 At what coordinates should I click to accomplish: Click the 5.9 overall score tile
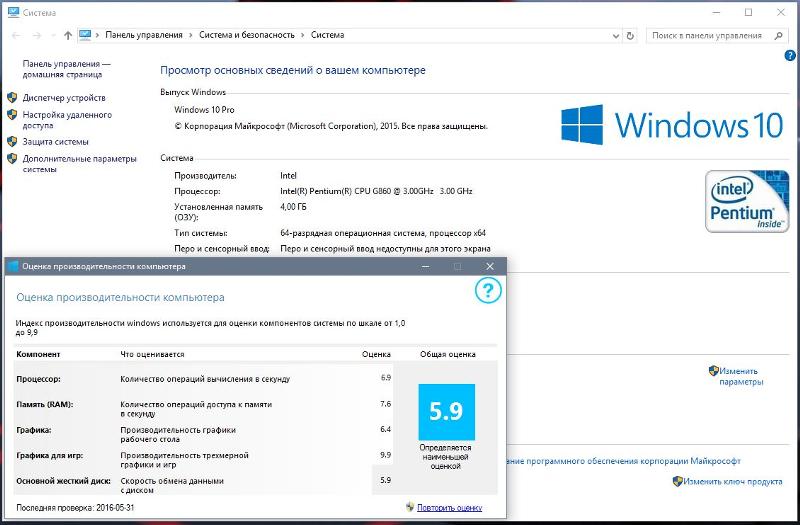446,412
